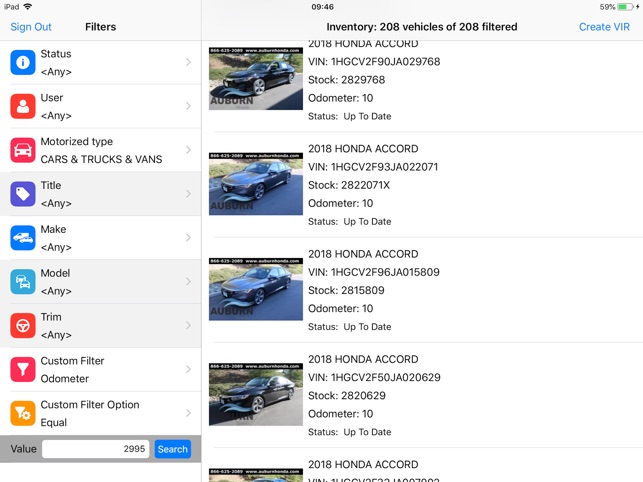
Task: Tap the Inventory 208 vehicles heading
Action: tap(422, 27)
